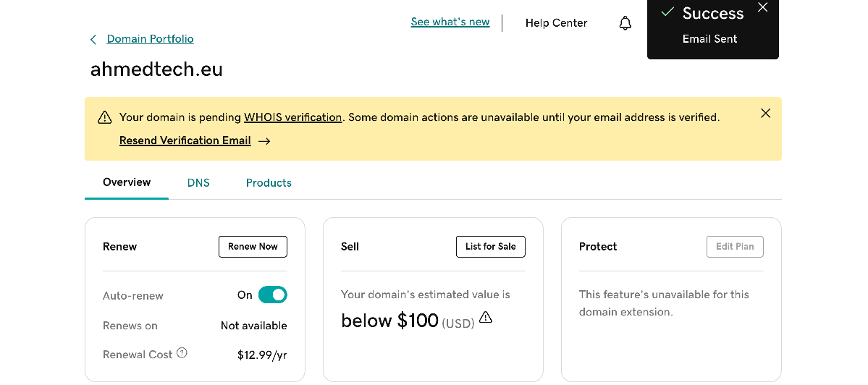Screen dimensions: 868x385
Task: Open the Products tab
Action: [x=269, y=183]
